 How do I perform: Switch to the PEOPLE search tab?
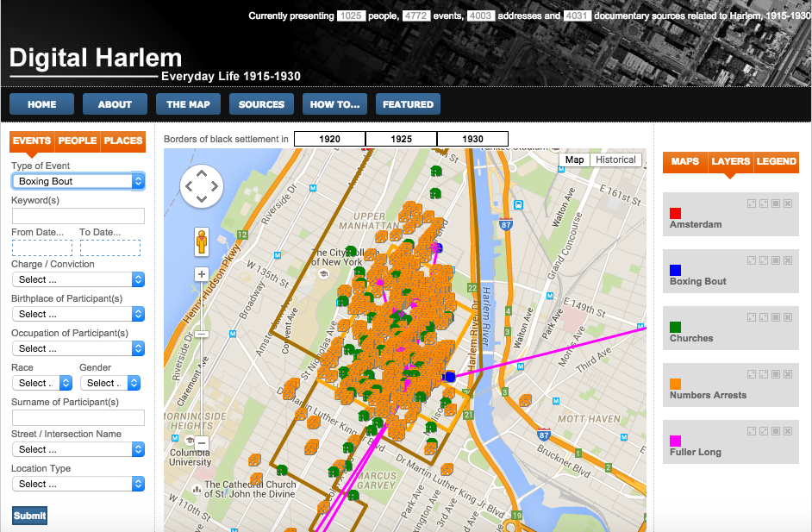[78, 141]
